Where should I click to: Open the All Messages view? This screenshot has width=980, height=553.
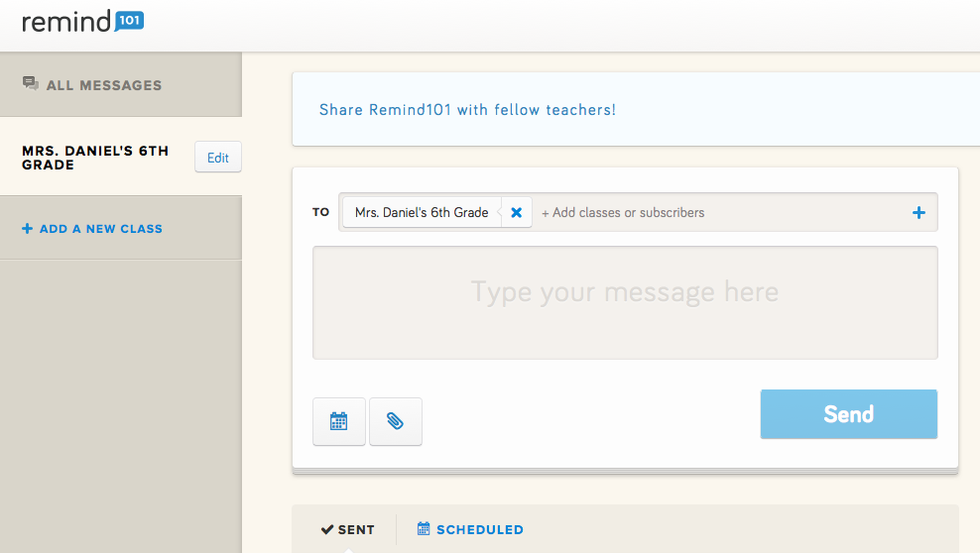tap(103, 85)
